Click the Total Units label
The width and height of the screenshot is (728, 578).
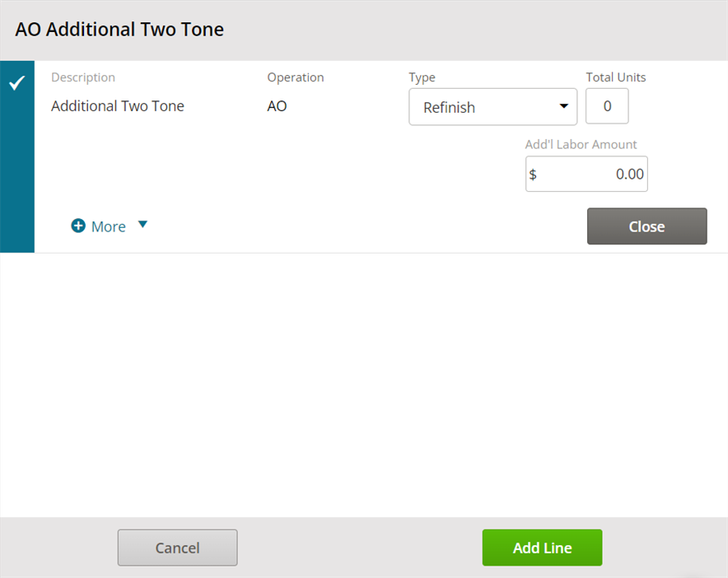[616, 77]
